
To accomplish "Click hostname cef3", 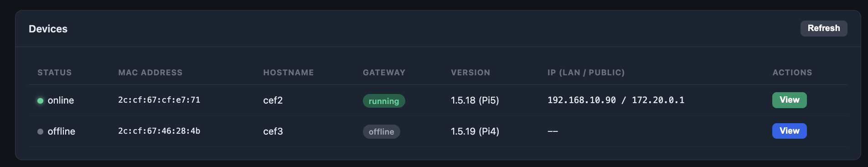I will [273, 131].
